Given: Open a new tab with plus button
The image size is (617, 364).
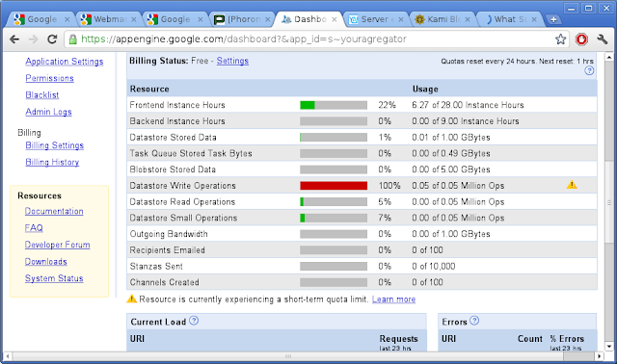Looking at the screenshot, I should [x=553, y=19].
